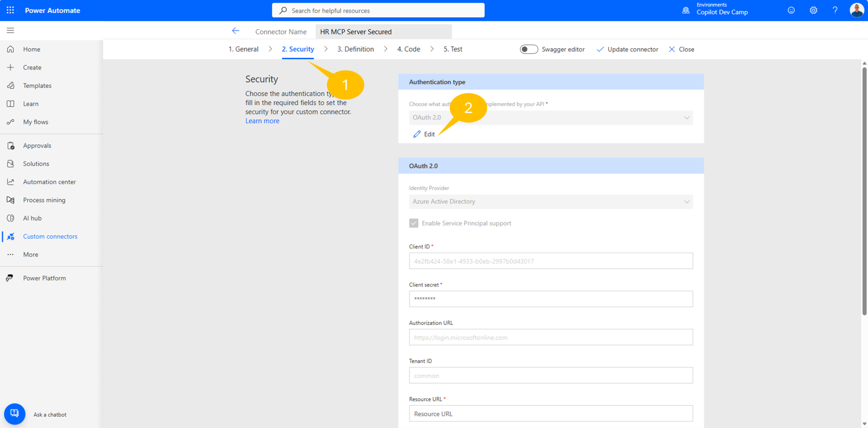Open the Ask a chatbot icon
868x428 pixels.
[15, 414]
